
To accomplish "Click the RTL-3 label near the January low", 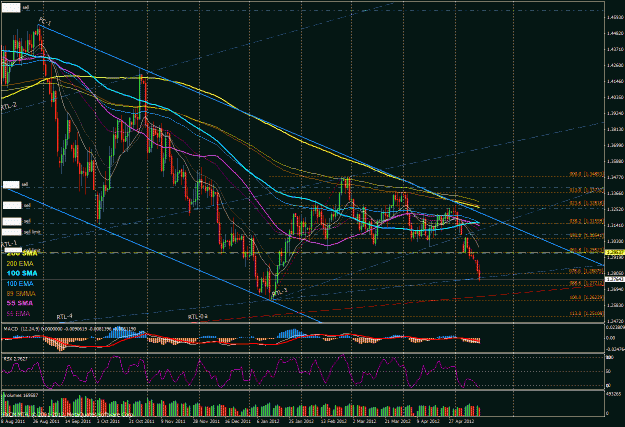I will (279, 292).
